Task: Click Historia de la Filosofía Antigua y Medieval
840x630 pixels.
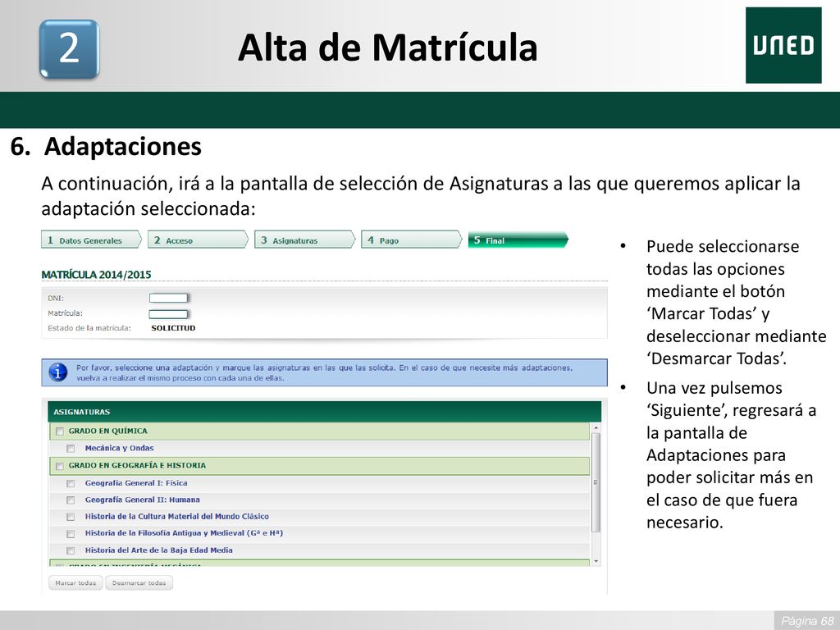Action: [184, 533]
